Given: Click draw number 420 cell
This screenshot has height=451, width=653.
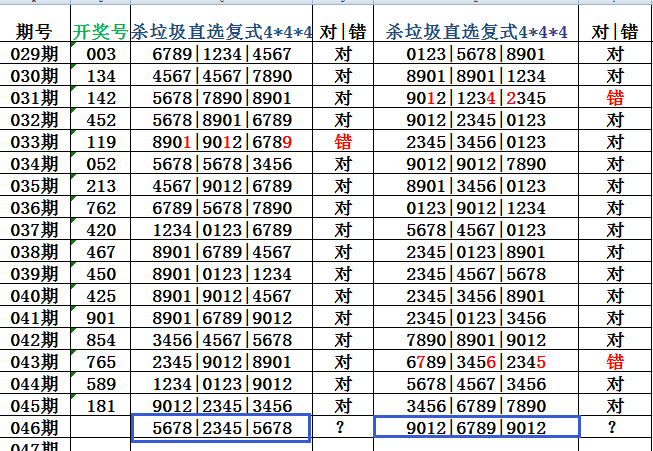Looking at the screenshot, I should (x=100, y=230).
